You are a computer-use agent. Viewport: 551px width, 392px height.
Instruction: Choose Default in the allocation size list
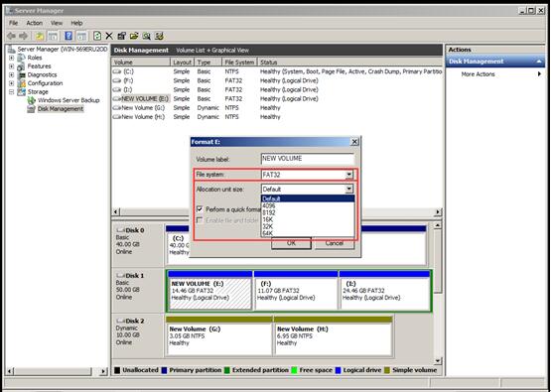(308, 198)
